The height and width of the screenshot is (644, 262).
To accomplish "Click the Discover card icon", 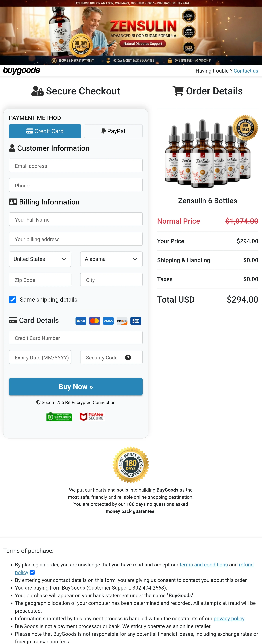I will coord(122,321).
